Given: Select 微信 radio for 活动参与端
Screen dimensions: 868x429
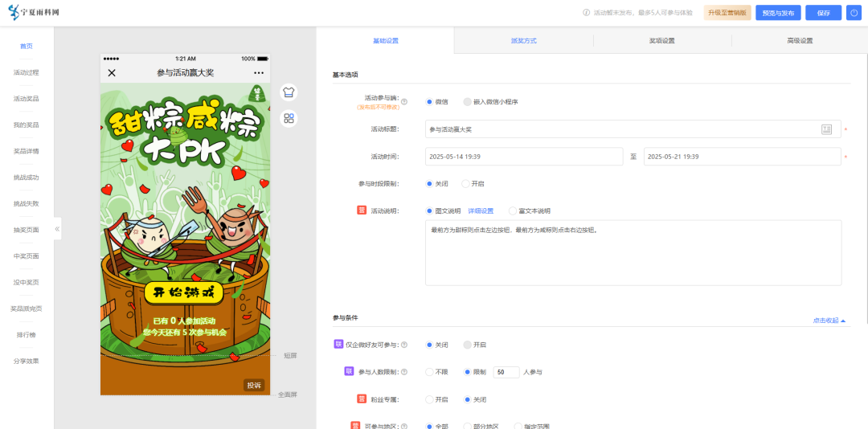Looking at the screenshot, I should pyautogui.click(x=429, y=102).
